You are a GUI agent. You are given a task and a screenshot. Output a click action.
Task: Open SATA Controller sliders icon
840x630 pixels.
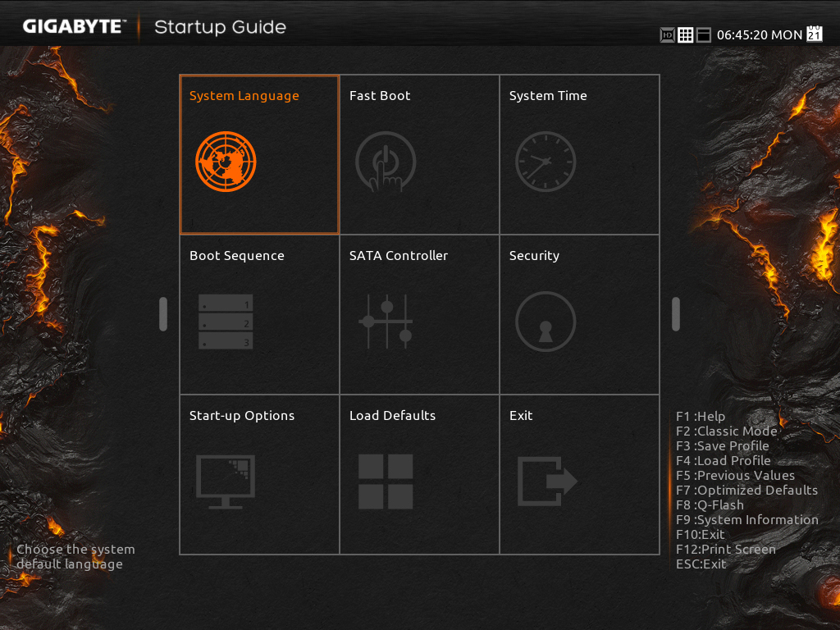(x=386, y=322)
